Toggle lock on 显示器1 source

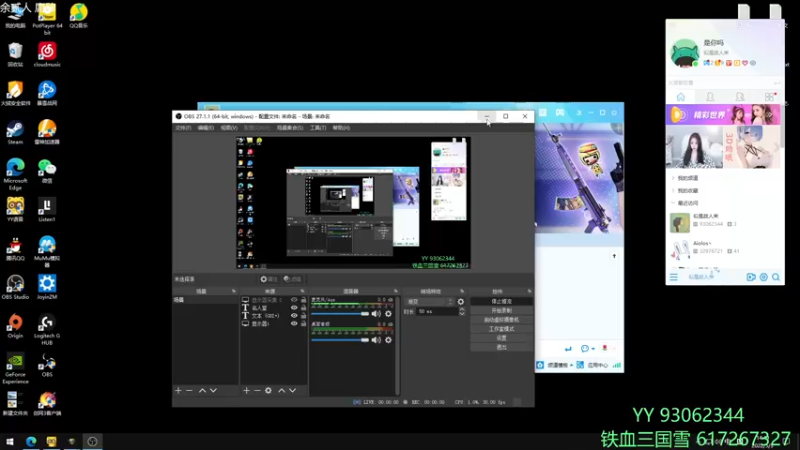tap(303, 323)
